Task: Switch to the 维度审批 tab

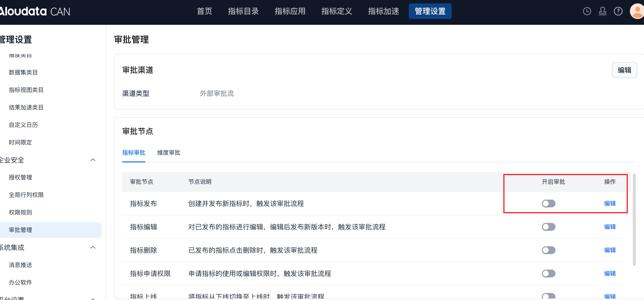Action: point(169,152)
